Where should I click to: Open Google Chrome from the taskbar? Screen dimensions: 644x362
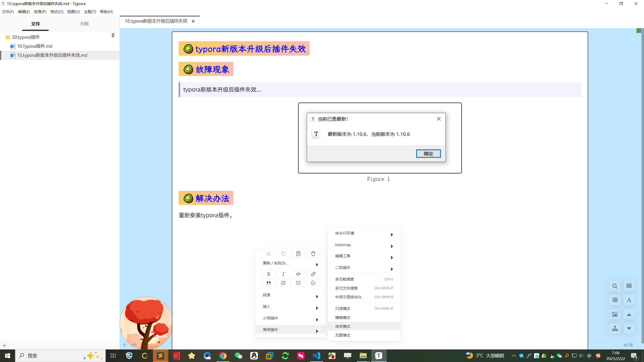click(223, 355)
